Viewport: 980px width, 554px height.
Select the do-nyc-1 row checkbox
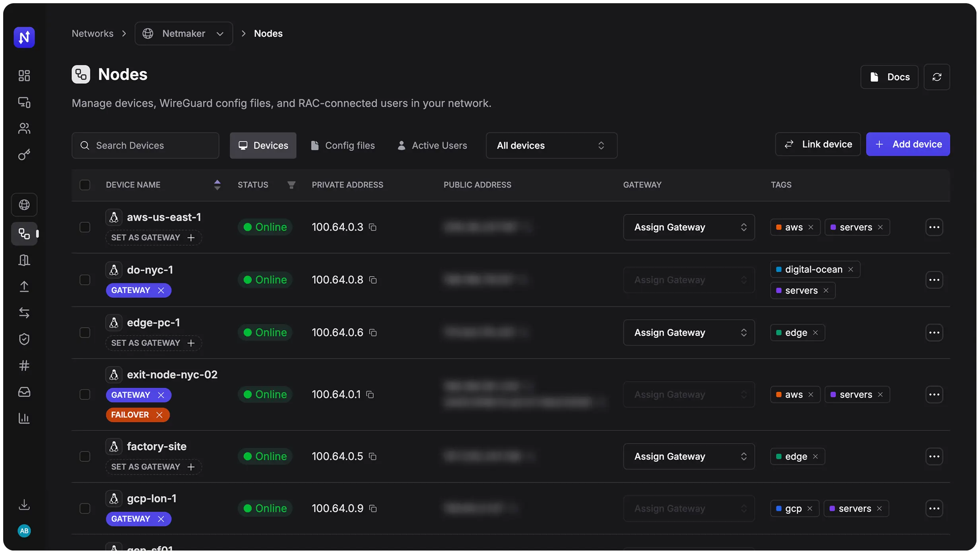85,280
